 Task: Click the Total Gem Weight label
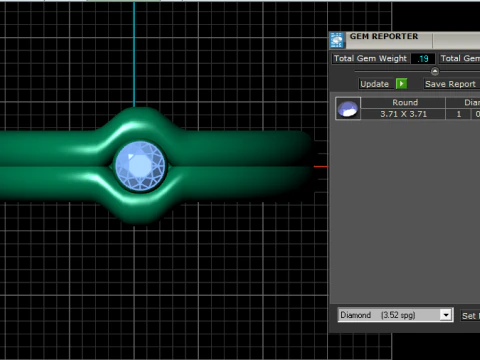tap(370, 59)
